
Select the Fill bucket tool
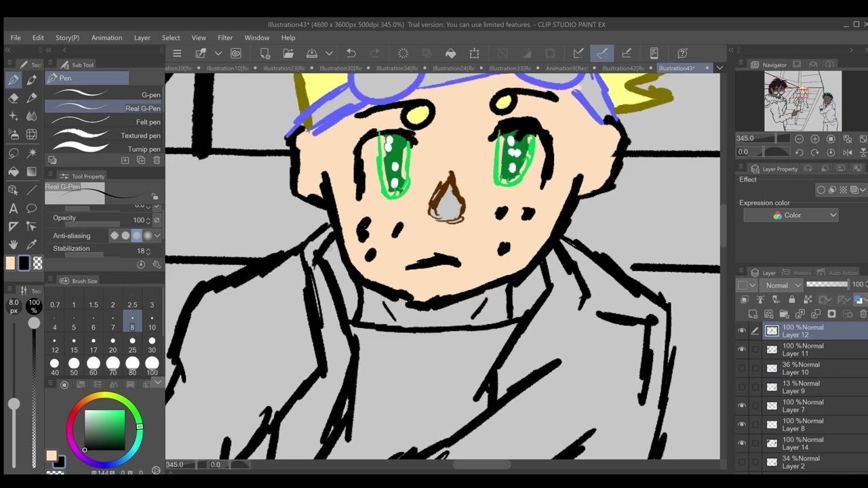pos(13,171)
